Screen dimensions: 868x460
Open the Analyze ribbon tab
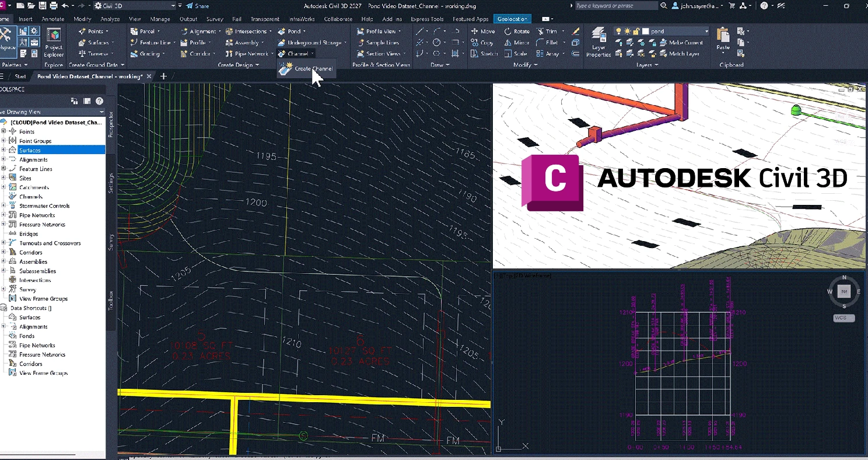point(110,19)
